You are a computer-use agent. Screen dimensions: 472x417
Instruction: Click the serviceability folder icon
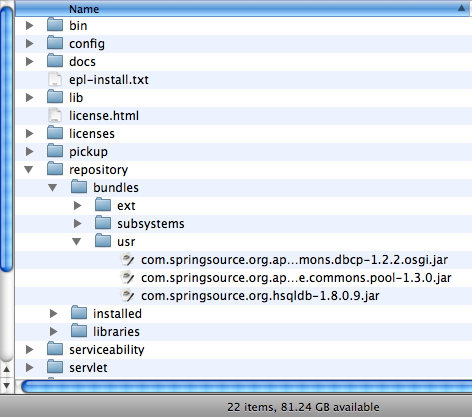click(x=55, y=349)
